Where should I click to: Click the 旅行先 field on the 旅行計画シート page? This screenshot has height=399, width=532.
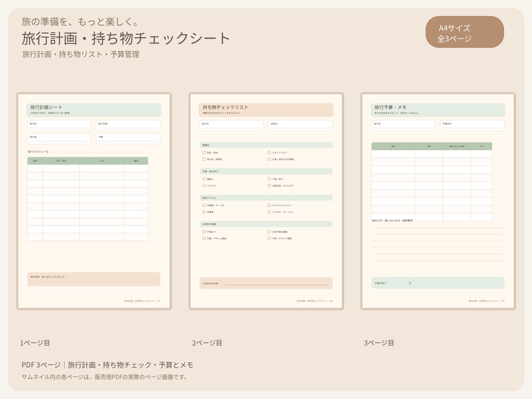tap(59, 126)
